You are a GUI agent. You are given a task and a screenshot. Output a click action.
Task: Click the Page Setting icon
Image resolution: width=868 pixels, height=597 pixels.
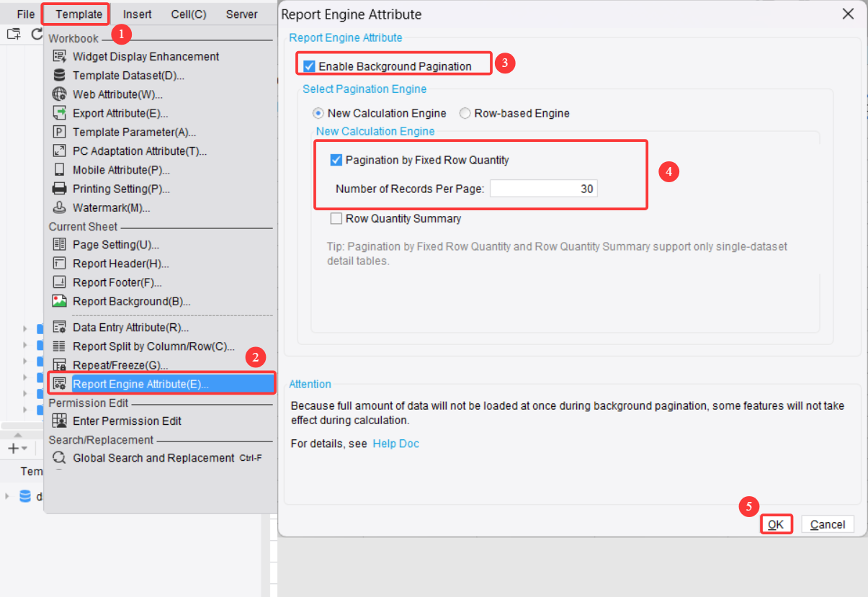click(x=60, y=245)
